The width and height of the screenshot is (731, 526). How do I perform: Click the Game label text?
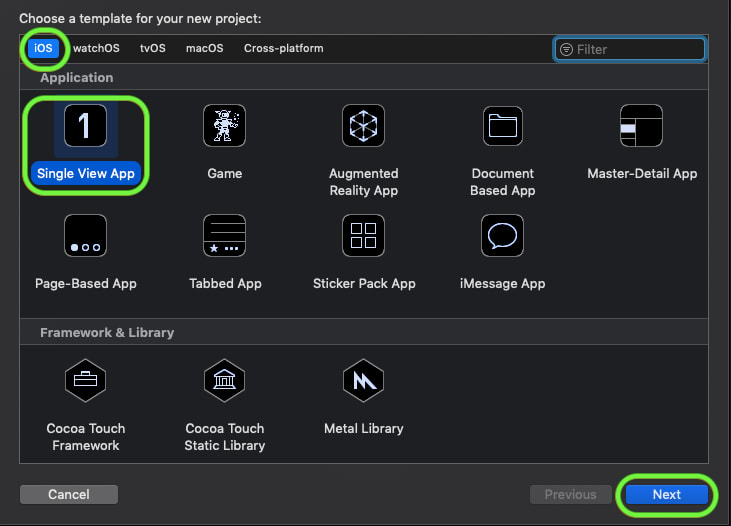point(225,173)
